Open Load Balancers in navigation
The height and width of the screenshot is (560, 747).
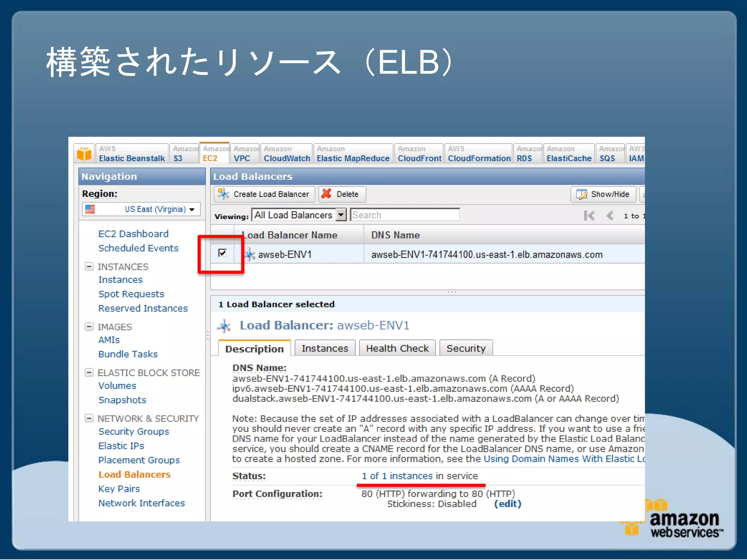135,474
